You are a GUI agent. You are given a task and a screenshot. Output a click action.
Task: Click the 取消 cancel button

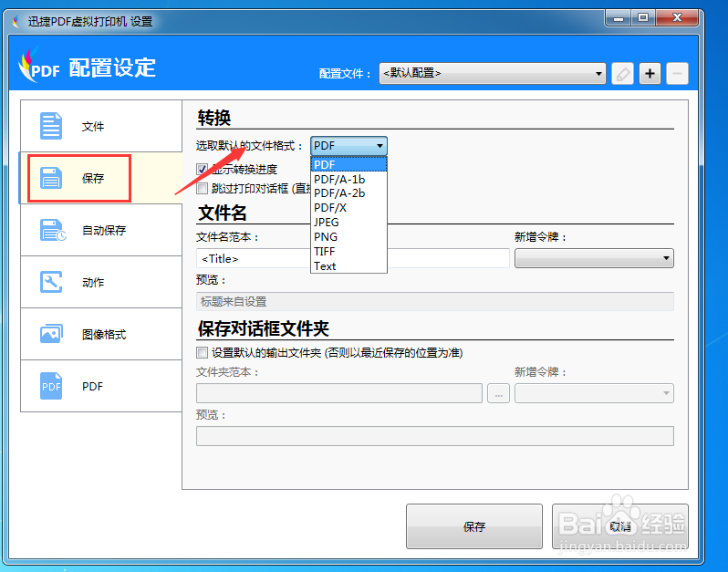[x=619, y=526]
